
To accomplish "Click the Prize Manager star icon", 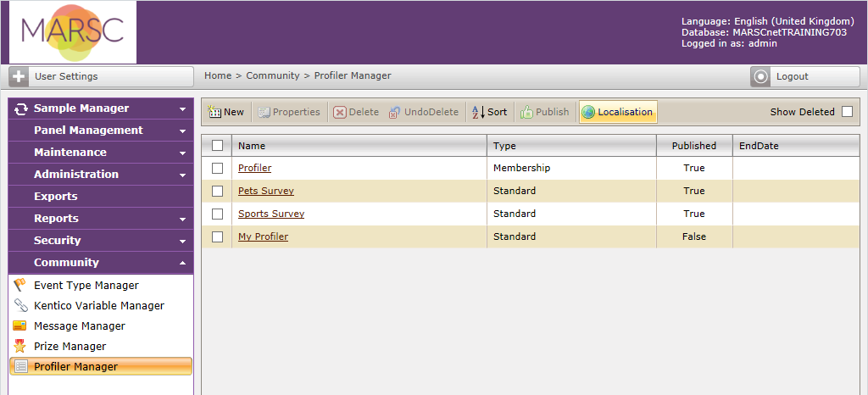I will (20, 347).
